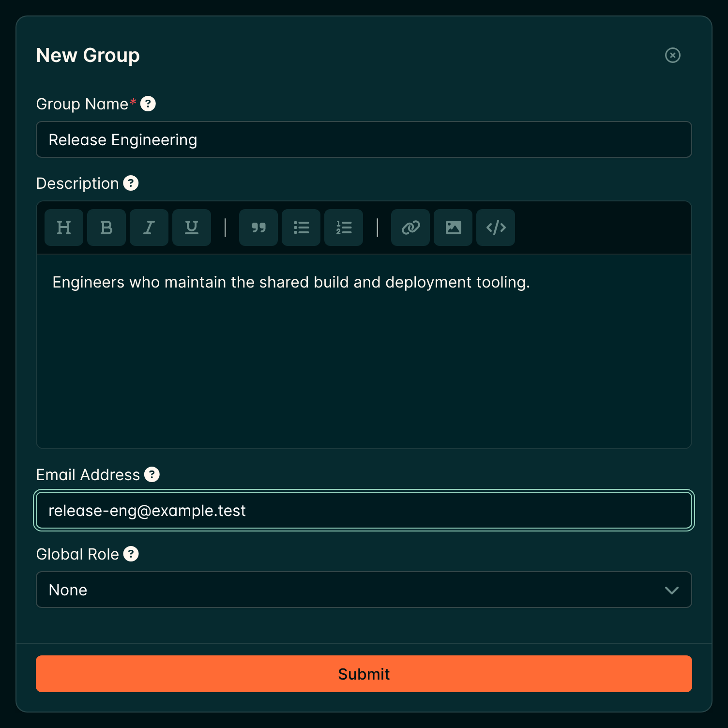Apply heading format in description toolbar
The height and width of the screenshot is (728, 728).
coord(64,227)
